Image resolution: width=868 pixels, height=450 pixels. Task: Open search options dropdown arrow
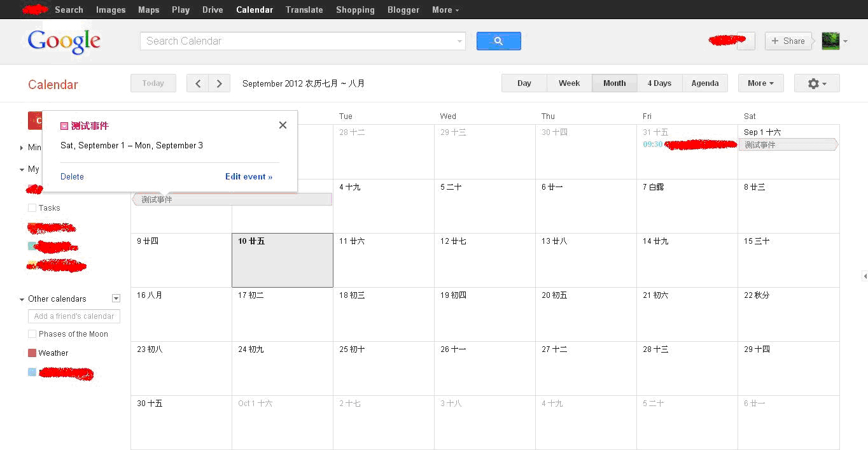[459, 41]
